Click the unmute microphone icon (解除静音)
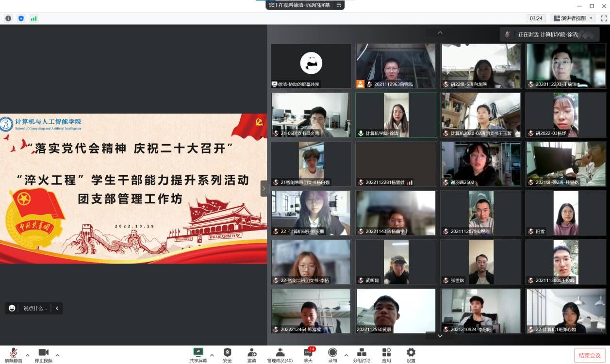 14,352
